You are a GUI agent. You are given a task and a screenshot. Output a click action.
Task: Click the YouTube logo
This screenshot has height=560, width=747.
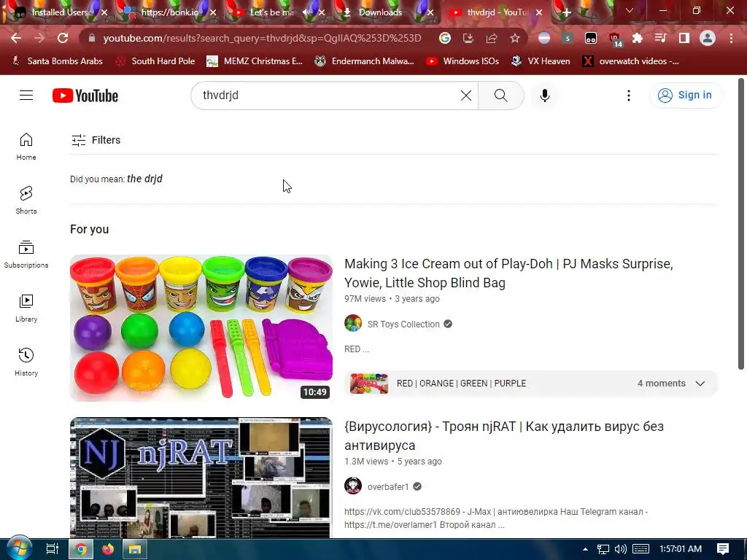[x=85, y=96]
